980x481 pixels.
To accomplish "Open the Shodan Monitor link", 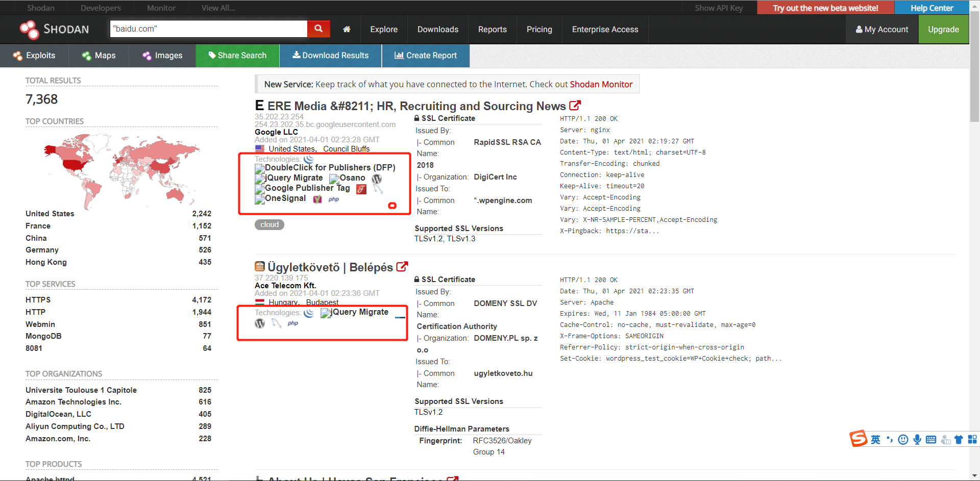I will [601, 84].
